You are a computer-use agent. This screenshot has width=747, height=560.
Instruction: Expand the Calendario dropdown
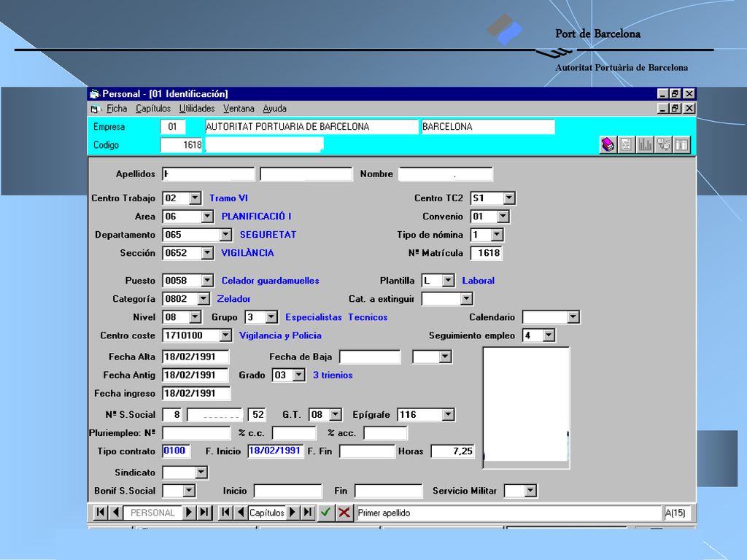(573, 317)
